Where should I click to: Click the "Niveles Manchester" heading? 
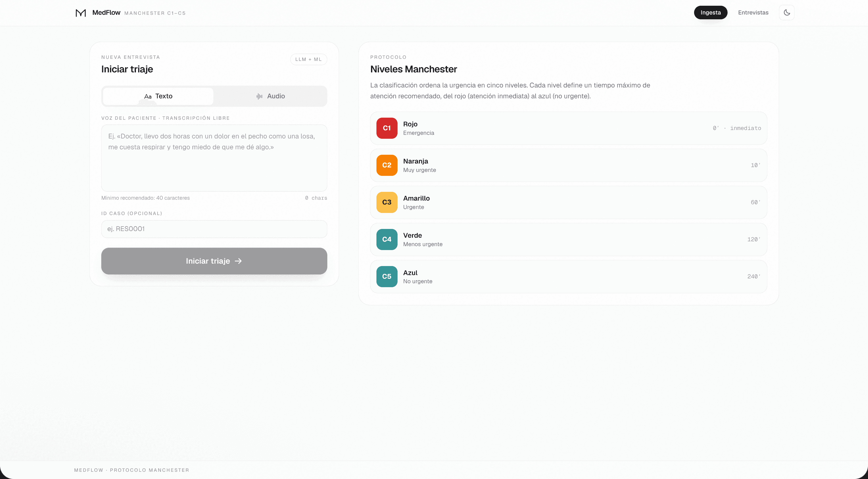[414, 69]
